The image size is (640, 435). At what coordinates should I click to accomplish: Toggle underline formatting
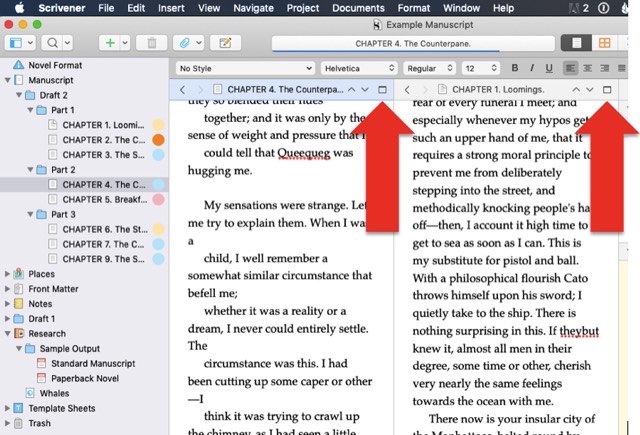tap(549, 68)
